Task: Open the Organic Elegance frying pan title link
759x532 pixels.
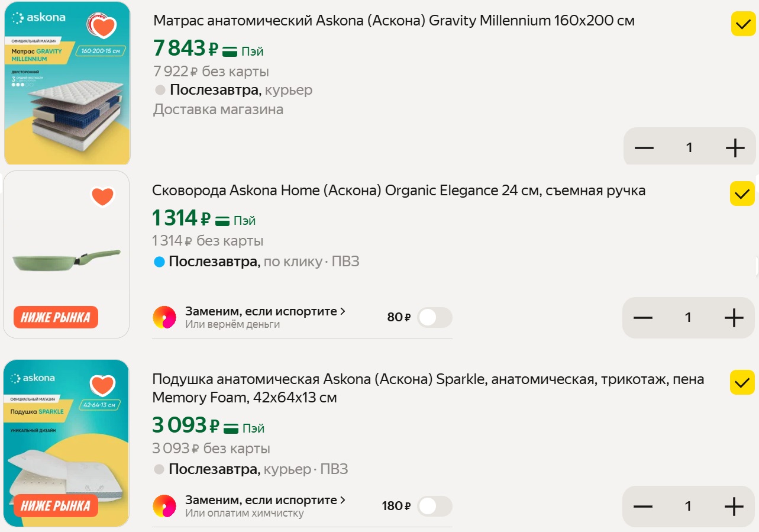Action: 398,191
